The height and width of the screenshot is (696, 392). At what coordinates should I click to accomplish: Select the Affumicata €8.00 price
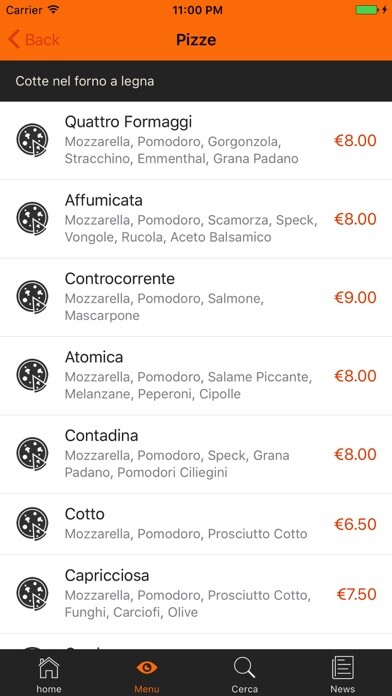point(355,219)
